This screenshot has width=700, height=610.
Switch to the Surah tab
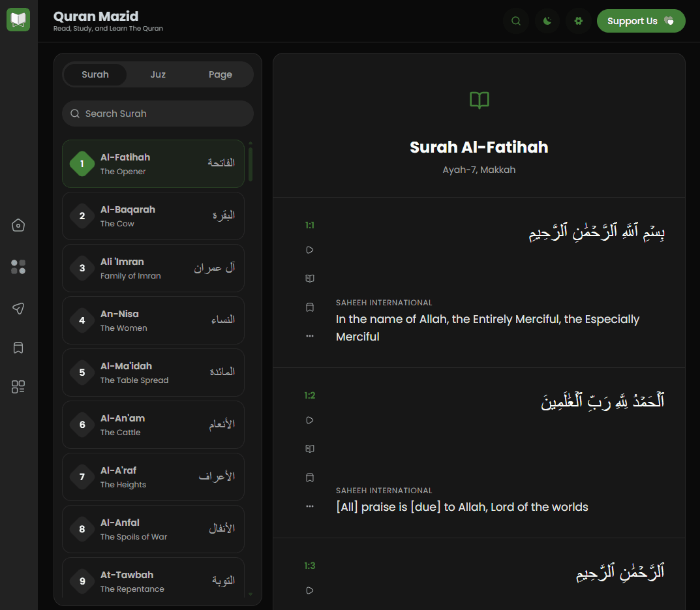pyautogui.click(x=95, y=74)
